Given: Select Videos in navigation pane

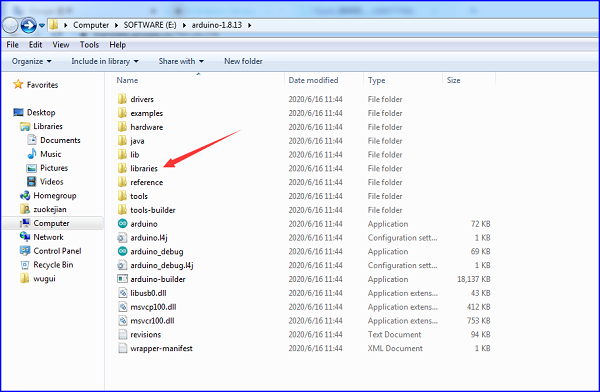Looking at the screenshot, I should 52,181.
